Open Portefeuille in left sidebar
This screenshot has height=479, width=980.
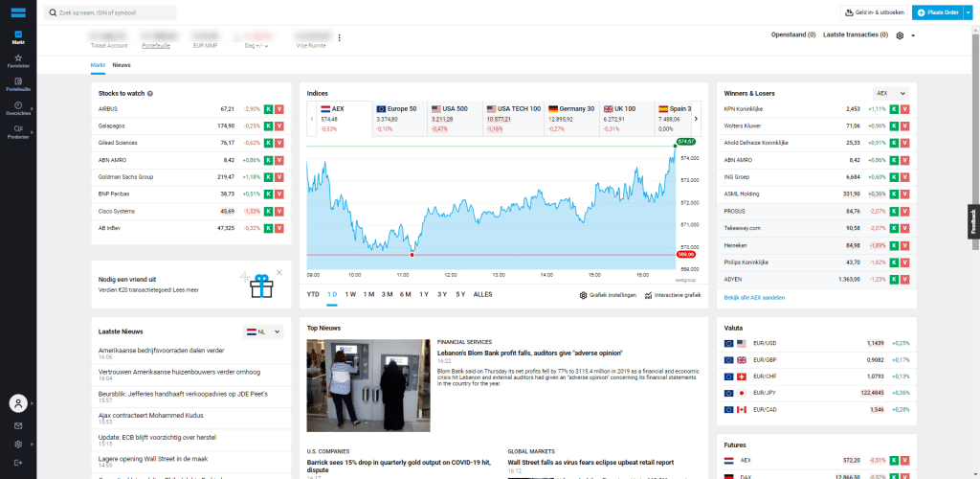coord(18,84)
